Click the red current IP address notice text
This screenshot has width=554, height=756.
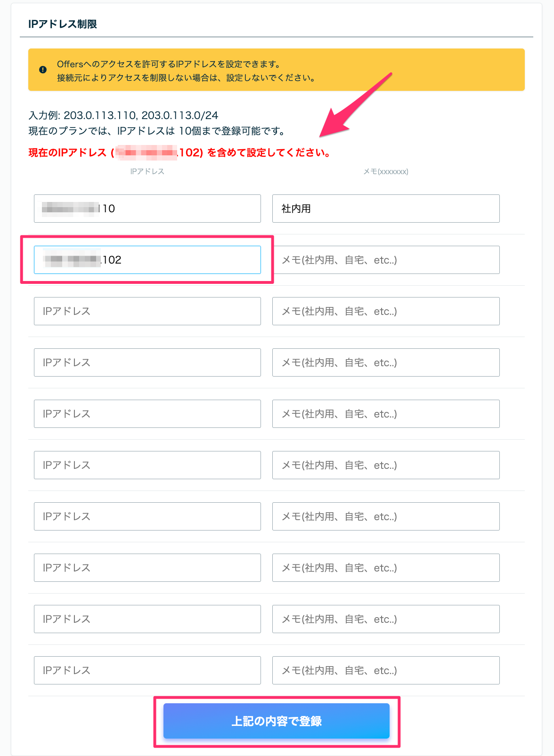tap(179, 153)
